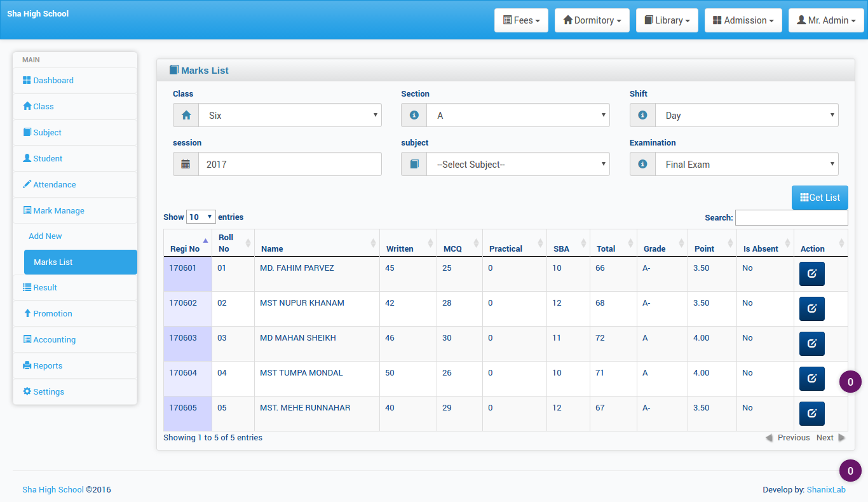Click edit icon for MST. MEHE RUNNAHAR

point(811,414)
